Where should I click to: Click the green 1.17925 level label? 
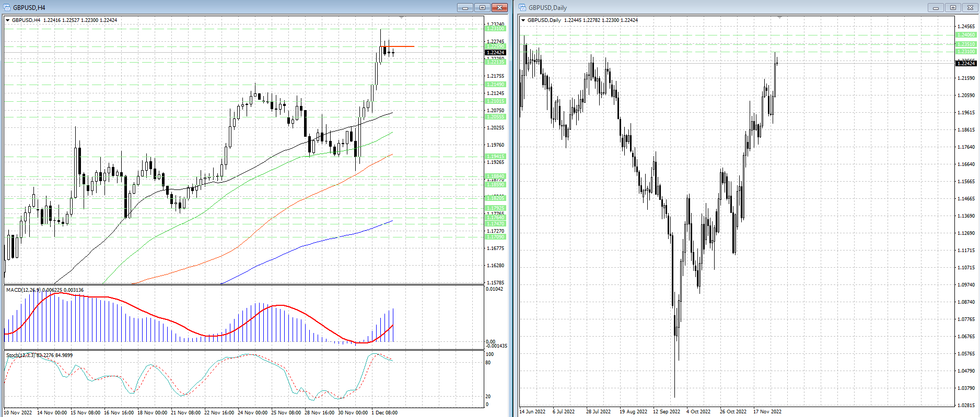495,208
